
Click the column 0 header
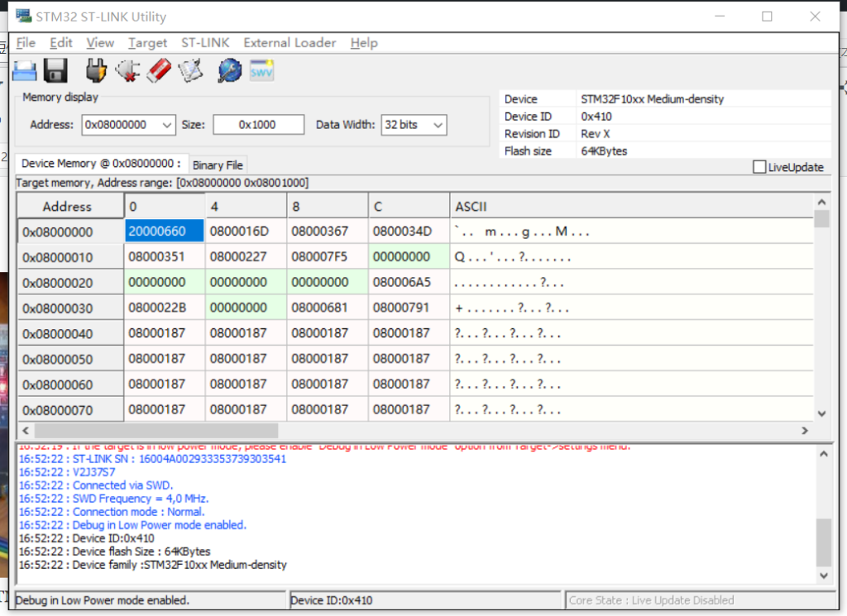click(165, 206)
